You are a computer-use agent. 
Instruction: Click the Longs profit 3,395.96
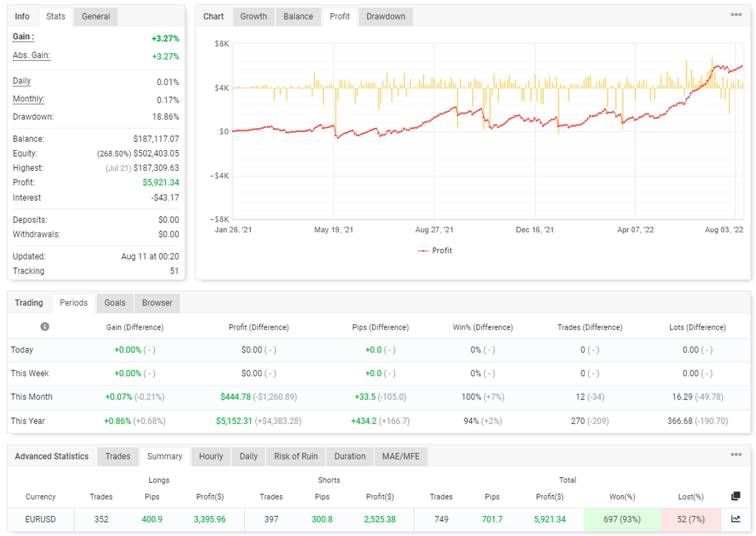pyautogui.click(x=210, y=519)
